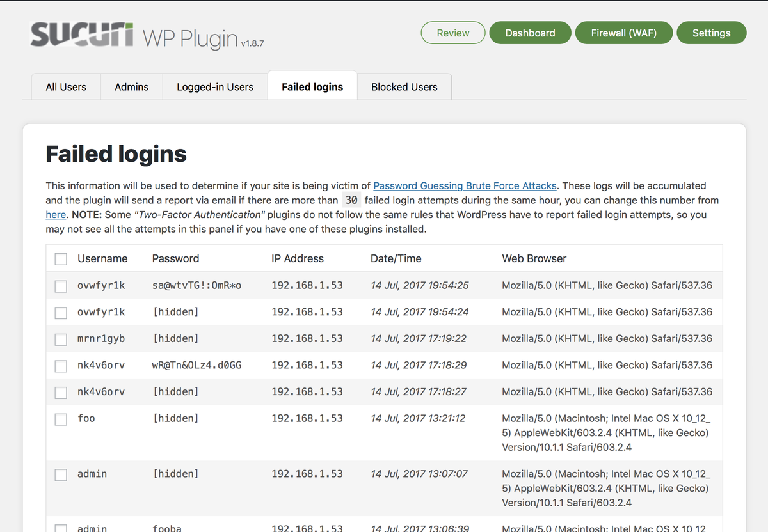The image size is (768, 532).
Task: Open the Logged-in Users tab
Action: (215, 87)
